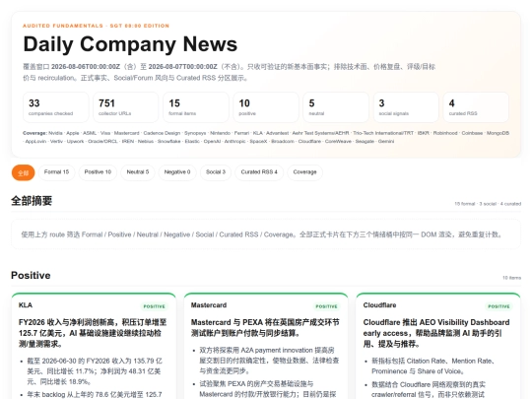Click Mastercard bullet about A2A payment innovation

[x=269, y=361]
